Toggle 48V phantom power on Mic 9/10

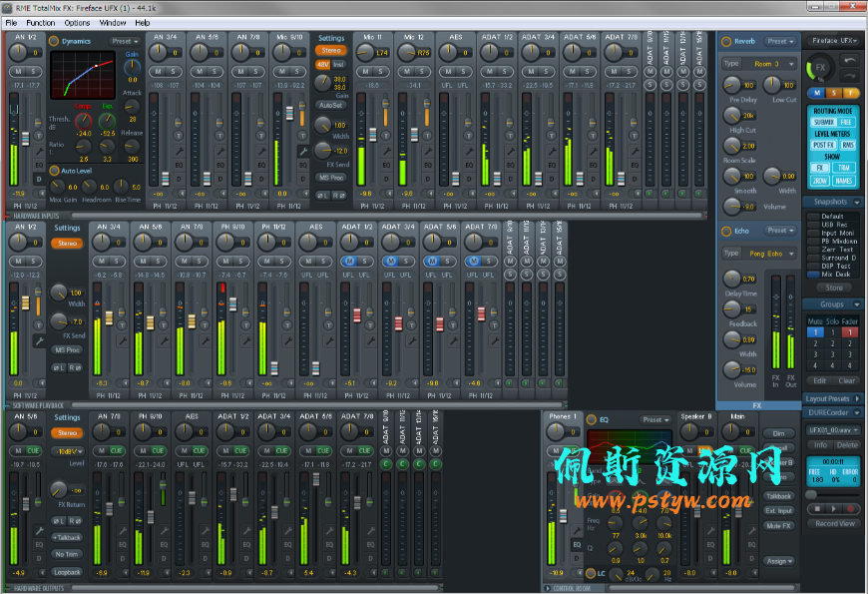pos(322,64)
